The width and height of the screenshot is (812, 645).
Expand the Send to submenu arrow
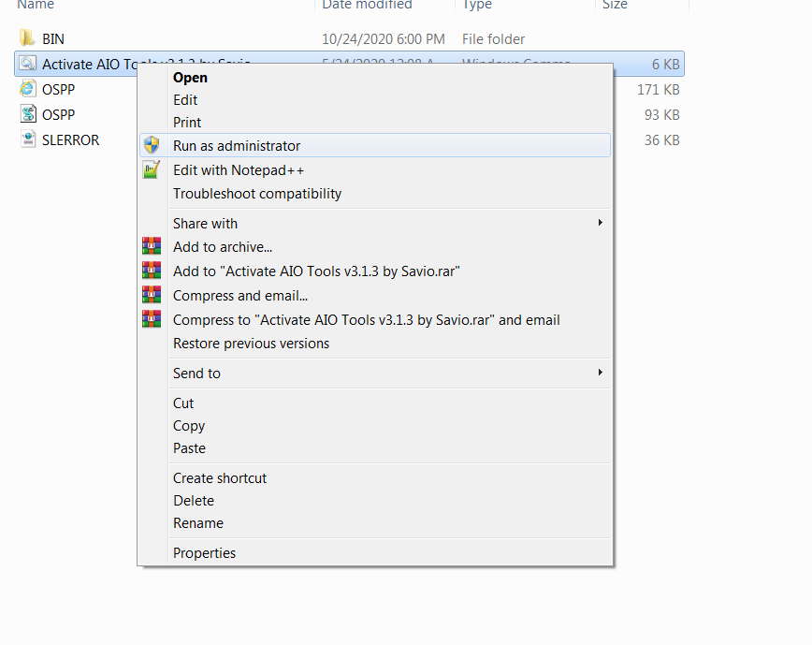[x=600, y=373]
